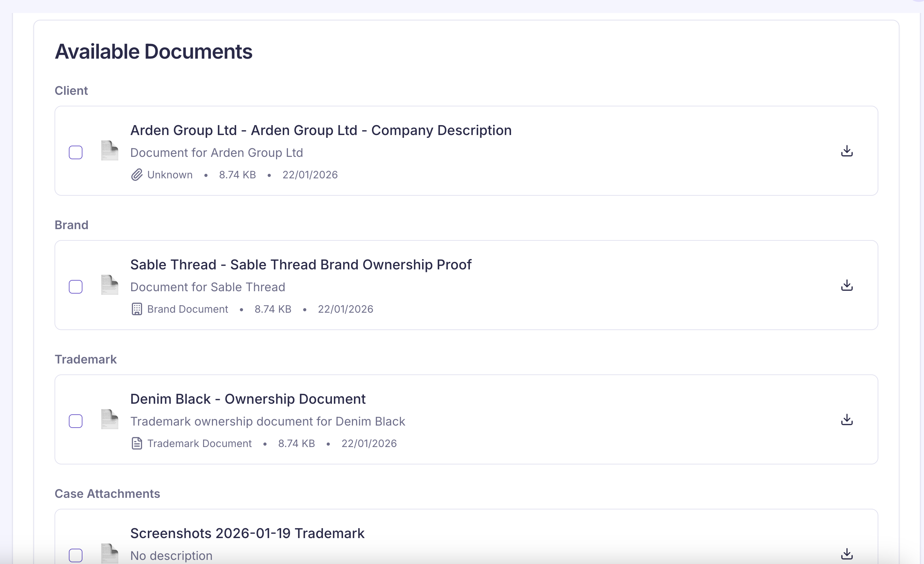The height and width of the screenshot is (564, 924).
Task: Open Denim Black - Ownership Document title
Action: 247,399
